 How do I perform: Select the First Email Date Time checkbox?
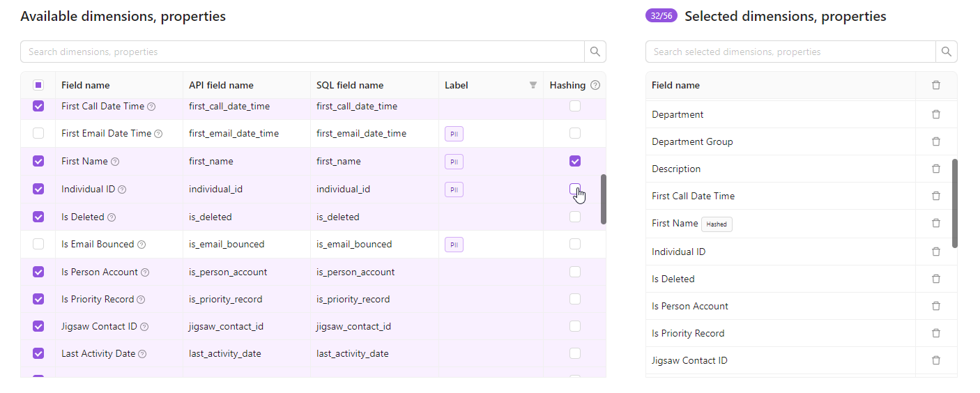(38, 133)
